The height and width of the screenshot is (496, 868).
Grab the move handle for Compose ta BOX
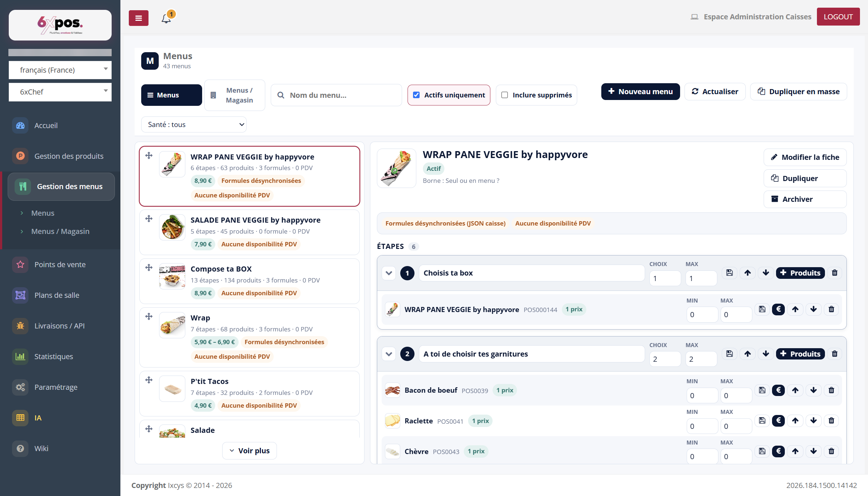coord(149,268)
